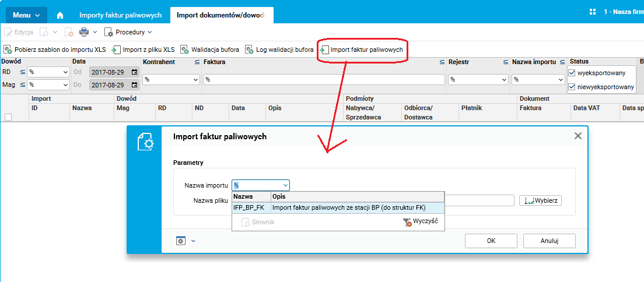Focus the Nazwa pliku input field
The height and width of the screenshot is (282, 644).
pyautogui.click(x=479, y=201)
